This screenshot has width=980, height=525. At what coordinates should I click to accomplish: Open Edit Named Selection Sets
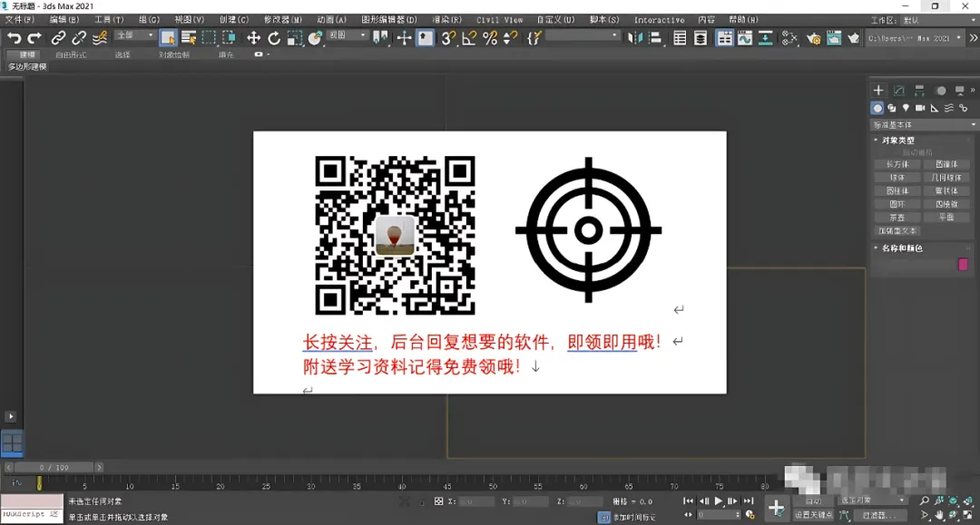pyautogui.click(x=534, y=38)
